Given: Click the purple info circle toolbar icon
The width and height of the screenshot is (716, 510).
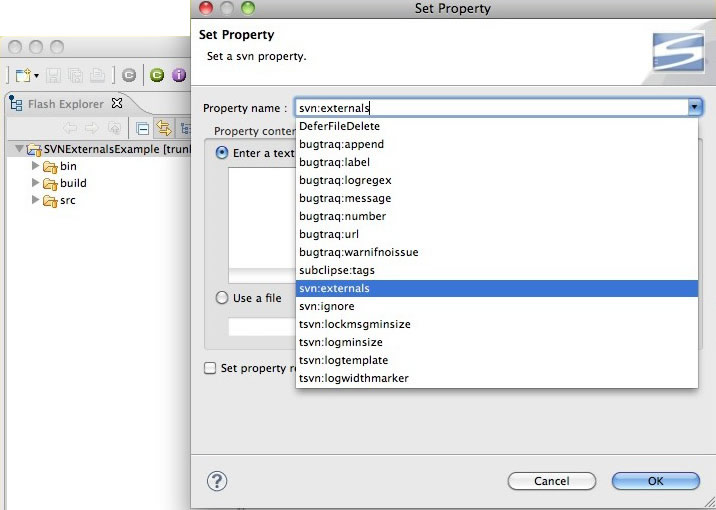Looking at the screenshot, I should (179, 75).
